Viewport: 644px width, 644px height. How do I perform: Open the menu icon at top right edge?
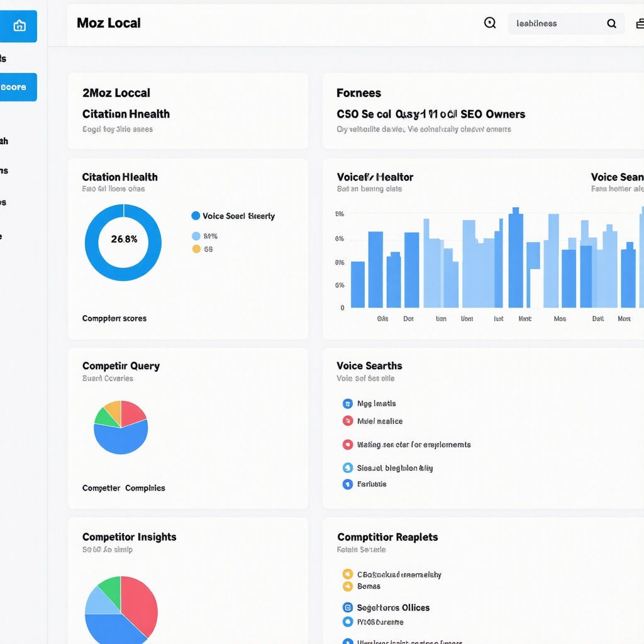click(x=640, y=24)
